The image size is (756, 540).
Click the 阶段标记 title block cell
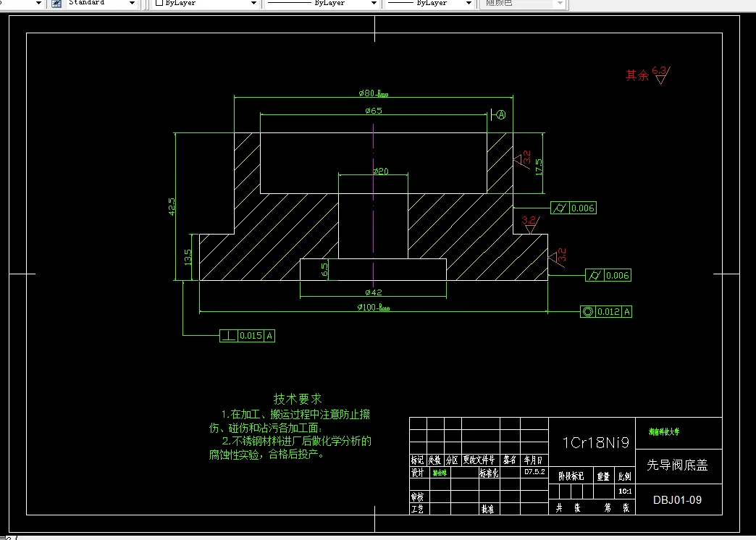(571, 476)
